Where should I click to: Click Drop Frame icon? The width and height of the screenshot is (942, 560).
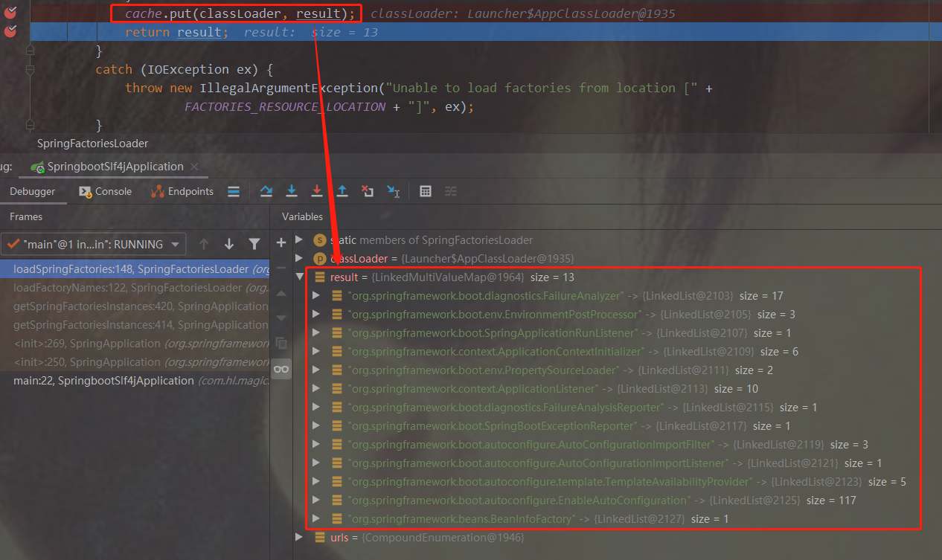coord(368,191)
